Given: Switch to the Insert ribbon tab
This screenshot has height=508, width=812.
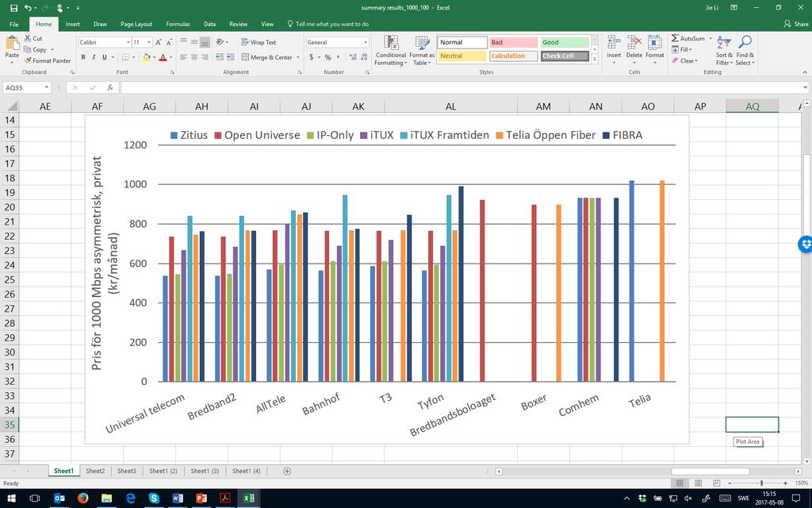Looking at the screenshot, I should pyautogui.click(x=72, y=25).
